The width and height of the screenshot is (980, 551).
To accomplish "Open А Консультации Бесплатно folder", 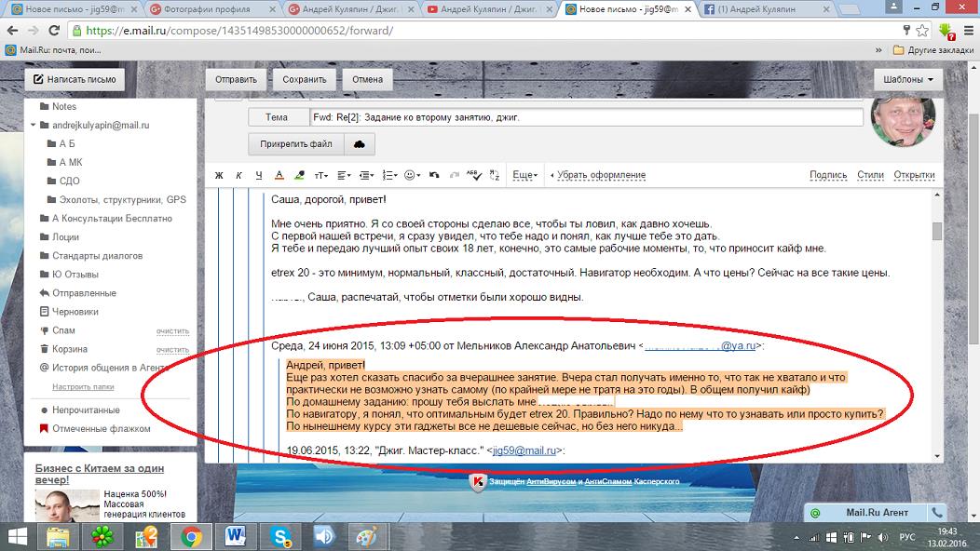I will [x=105, y=219].
